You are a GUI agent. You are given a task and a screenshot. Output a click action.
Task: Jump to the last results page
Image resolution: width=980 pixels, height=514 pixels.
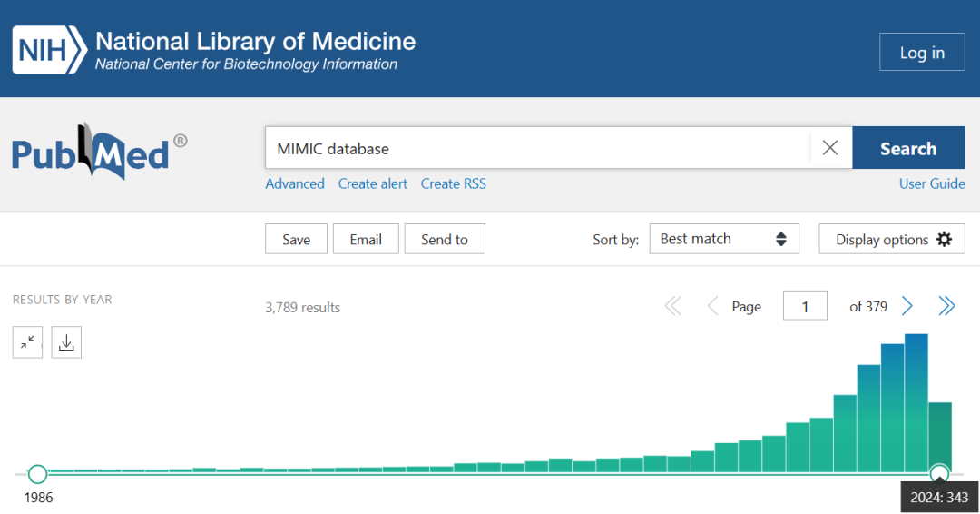946,306
